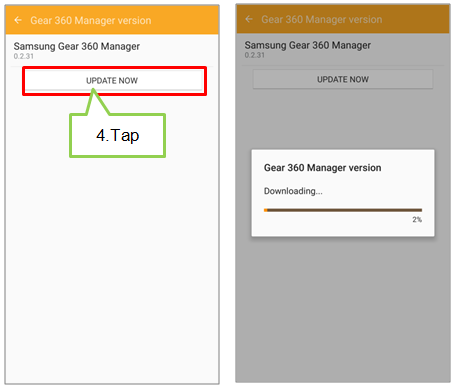Click 'Samsung Gear 360 Manager' on left screen
This screenshot has height=388, width=455.
tap(77, 46)
